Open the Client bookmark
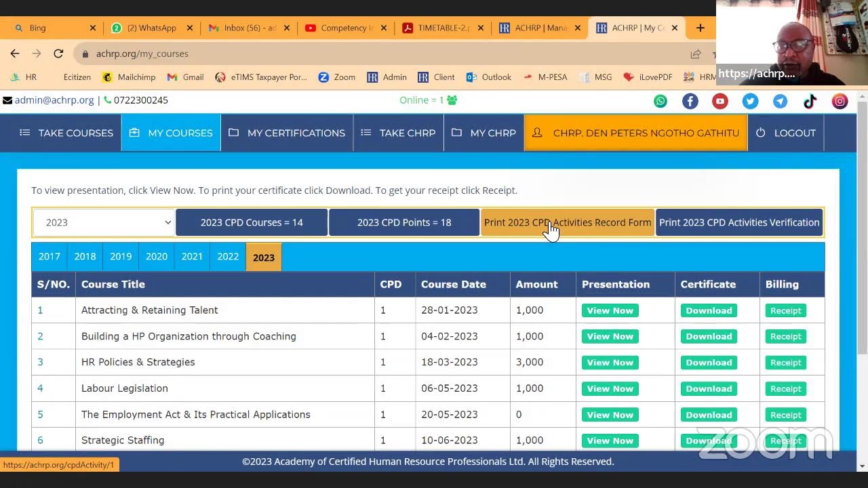The image size is (868, 488). coord(436,77)
